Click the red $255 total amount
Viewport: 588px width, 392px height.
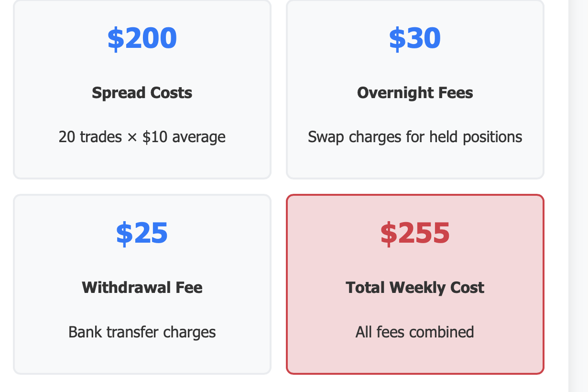tap(415, 233)
